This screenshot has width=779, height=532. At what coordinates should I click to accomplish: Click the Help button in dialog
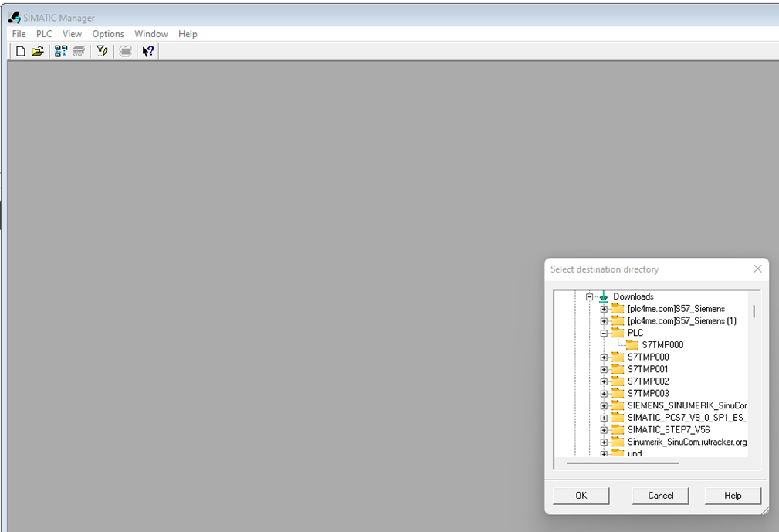733,495
